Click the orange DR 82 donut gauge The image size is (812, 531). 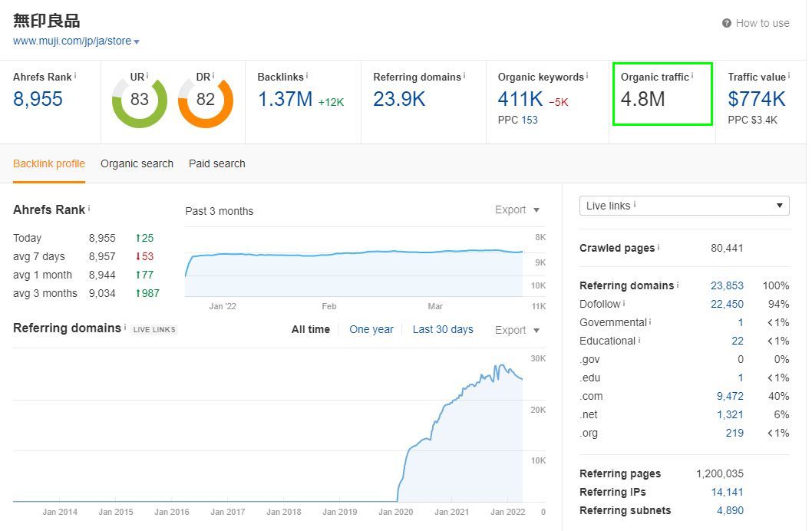[x=205, y=101]
